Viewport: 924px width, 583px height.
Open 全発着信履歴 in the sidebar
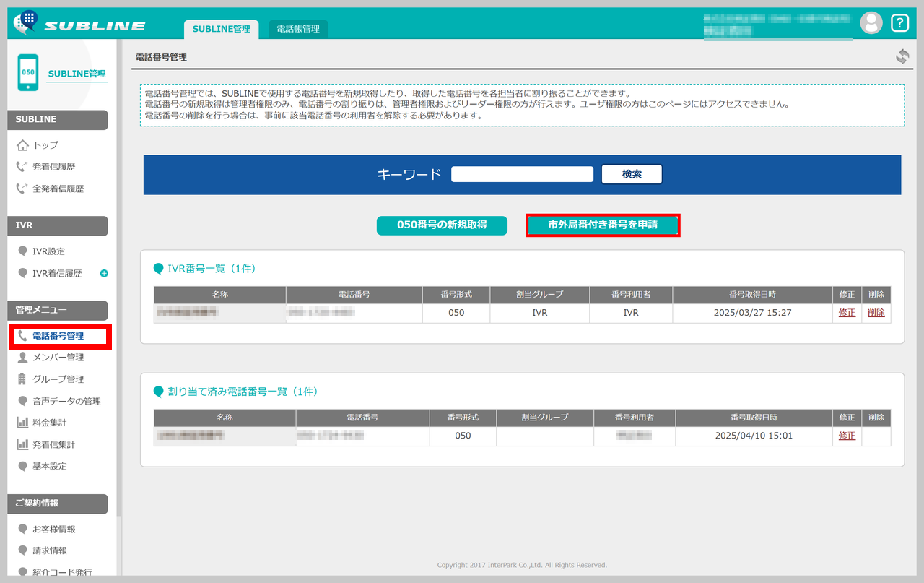pos(58,189)
